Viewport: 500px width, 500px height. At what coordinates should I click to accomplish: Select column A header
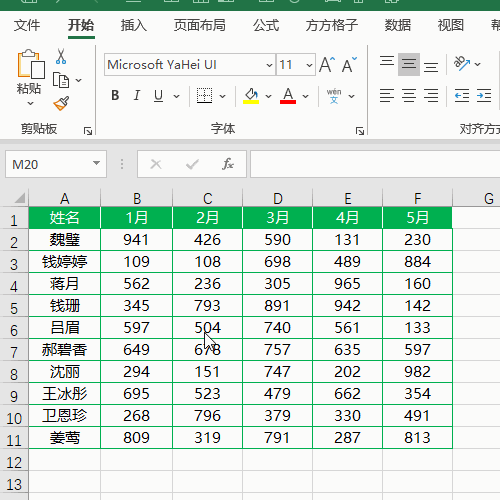click(65, 198)
